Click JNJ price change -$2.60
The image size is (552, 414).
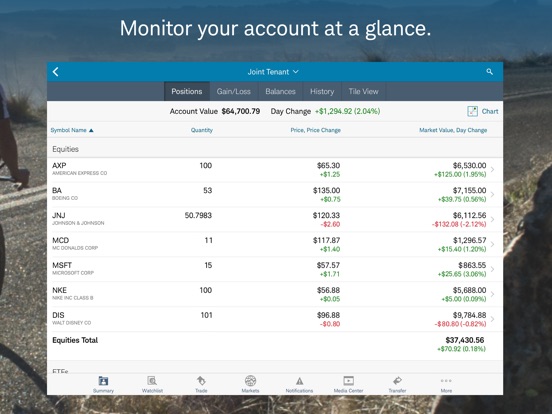(330, 224)
